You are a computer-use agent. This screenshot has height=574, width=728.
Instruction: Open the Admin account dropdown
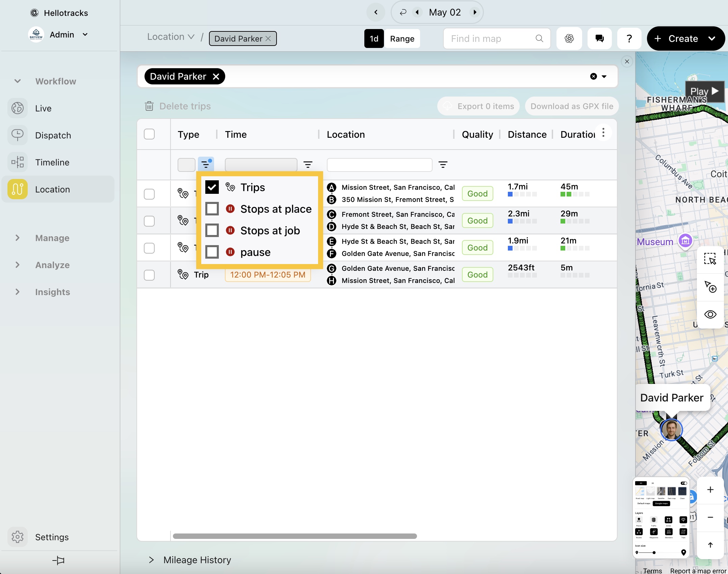[85, 35]
